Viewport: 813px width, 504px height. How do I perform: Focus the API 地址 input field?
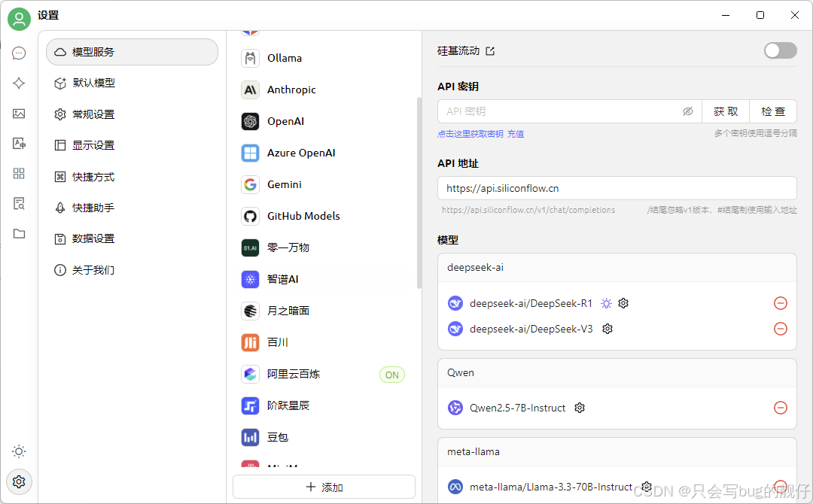point(617,188)
